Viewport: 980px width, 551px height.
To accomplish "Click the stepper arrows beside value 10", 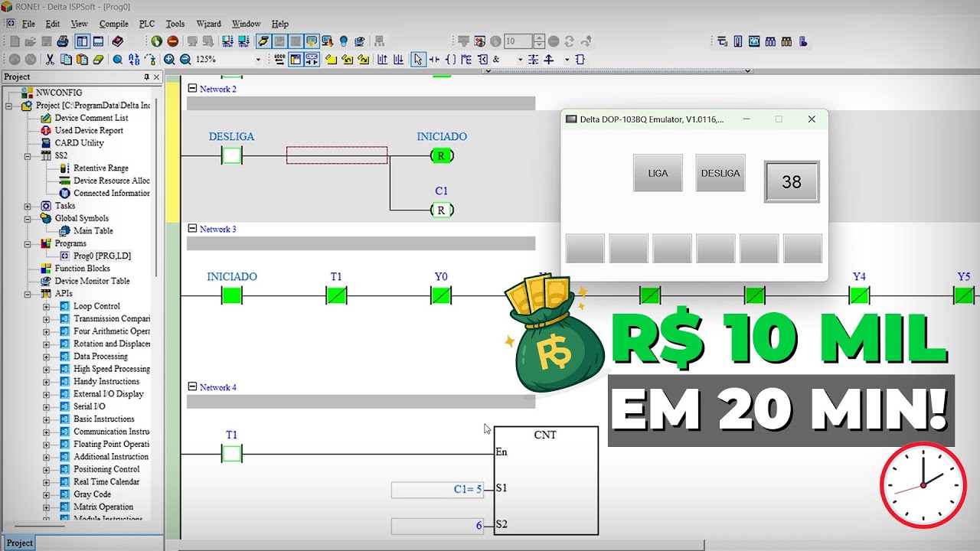I will tap(539, 41).
